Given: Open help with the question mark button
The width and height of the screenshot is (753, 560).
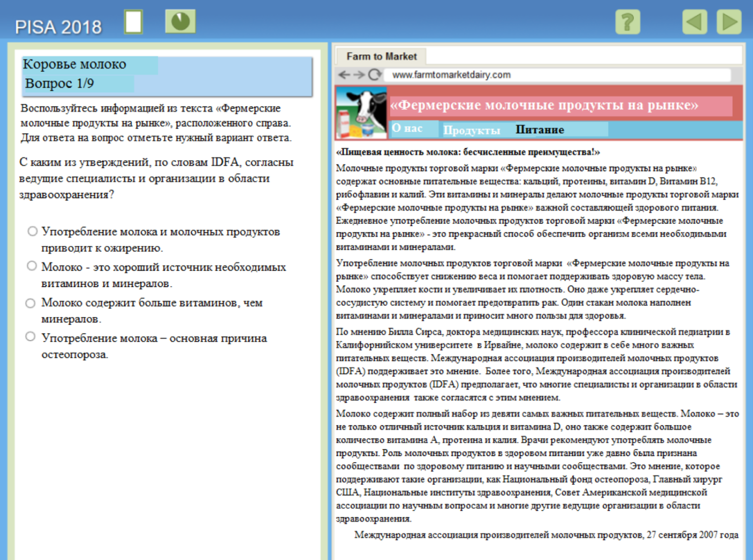Looking at the screenshot, I should tap(628, 22).
